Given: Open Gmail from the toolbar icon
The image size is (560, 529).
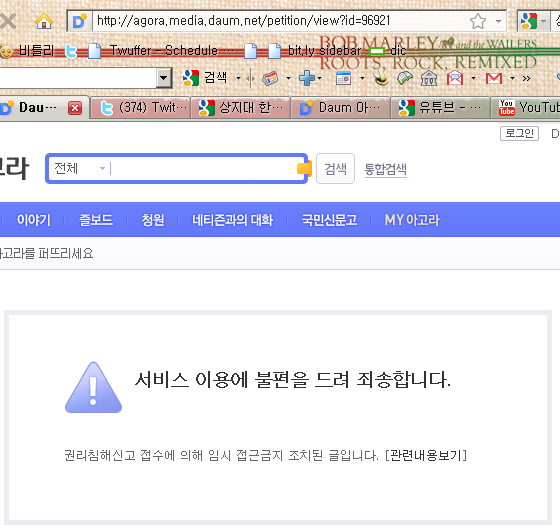Looking at the screenshot, I should [x=494, y=78].
